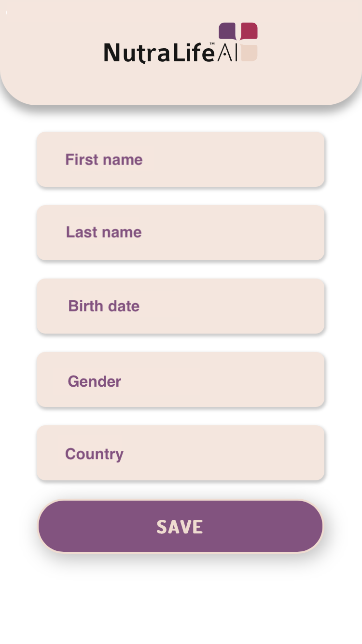Click the 'AI' letters in the logo
Image resolution: width=362 pixels, height=644 pixels.
click(x=227, y=53)
